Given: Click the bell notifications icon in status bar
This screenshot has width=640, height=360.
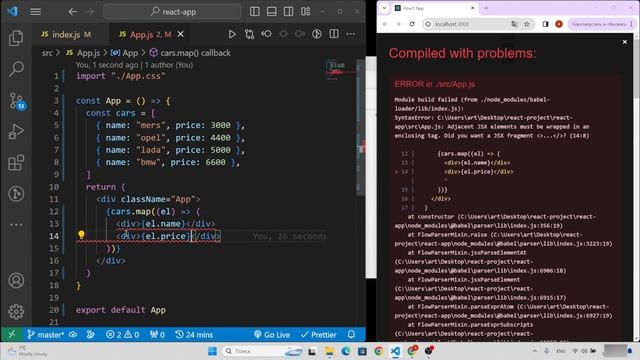Looking at the screenshot, I should [x=351, y=335].
